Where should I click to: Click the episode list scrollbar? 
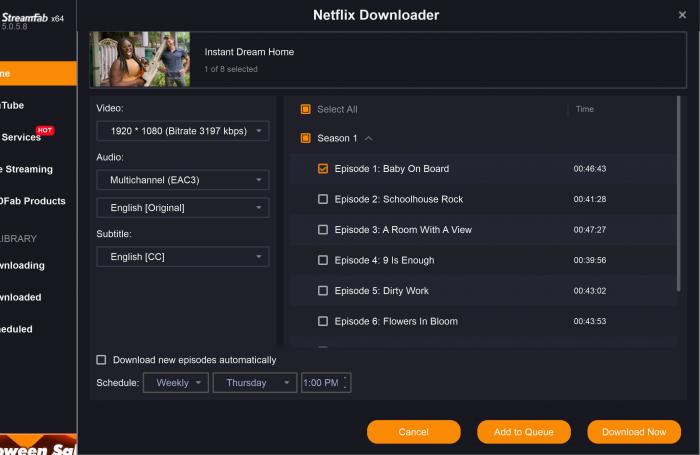coord(679,194)
